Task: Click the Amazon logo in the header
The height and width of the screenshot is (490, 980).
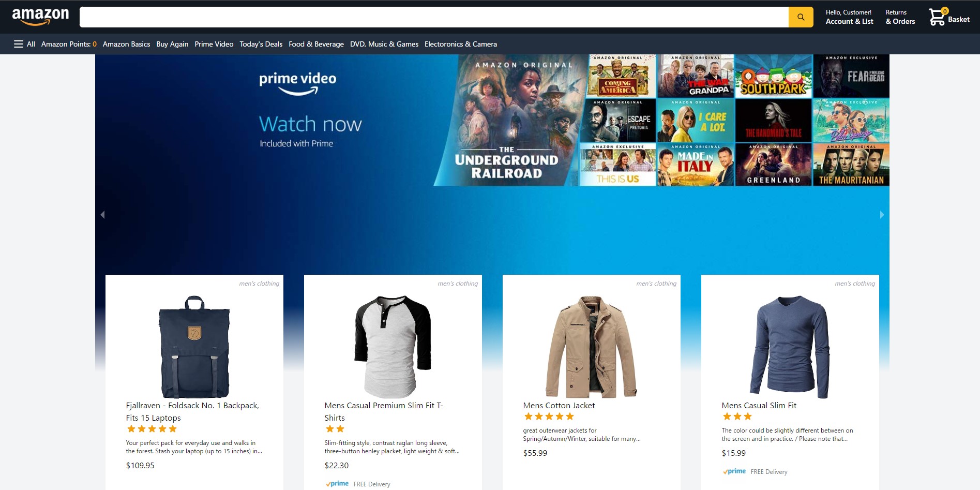Action: (x=40, y=17)
